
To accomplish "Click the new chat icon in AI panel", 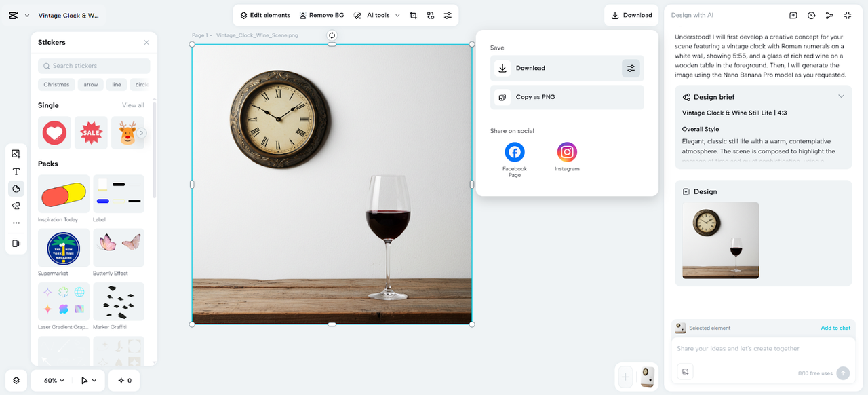I will pyautogui.click(x=793, y=15).
